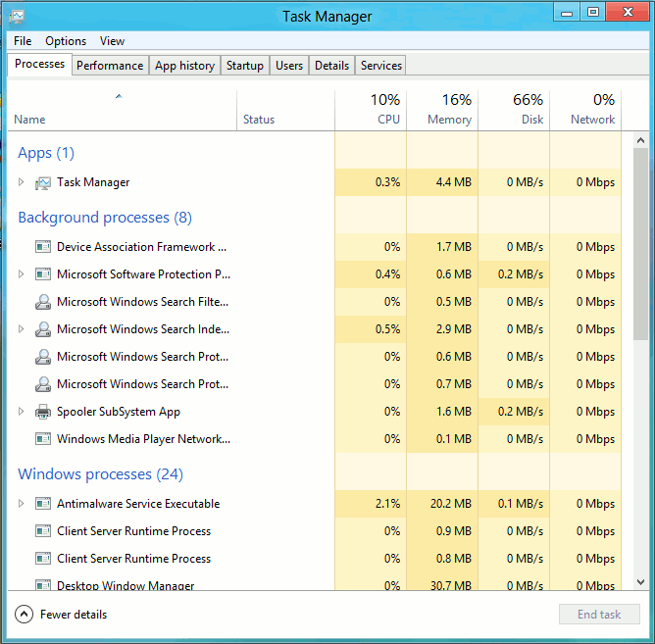Screen dimensions: 655x644
Task: Sort by the Status column header
Action: [285, 111]
